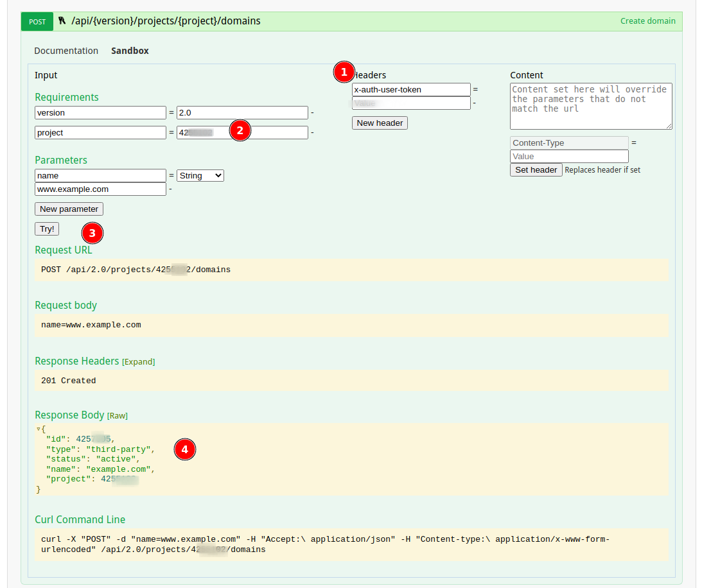Click the "status": "active" JSON line
Image resolution: width=702 pixels, height=588 pixels.
pyautogui.click(x=92, y=459)
